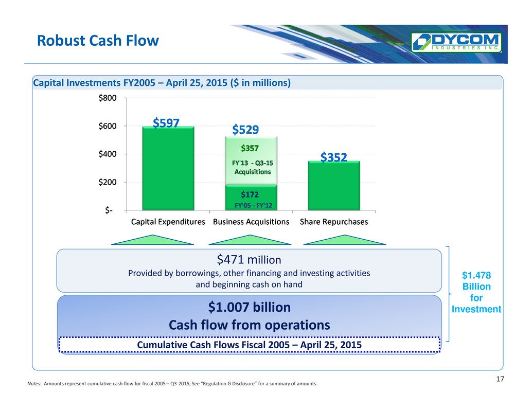
Task: Click the 'FY'13 - Q3-15 Acquisitions' label
Action: (x=253, y=167)
